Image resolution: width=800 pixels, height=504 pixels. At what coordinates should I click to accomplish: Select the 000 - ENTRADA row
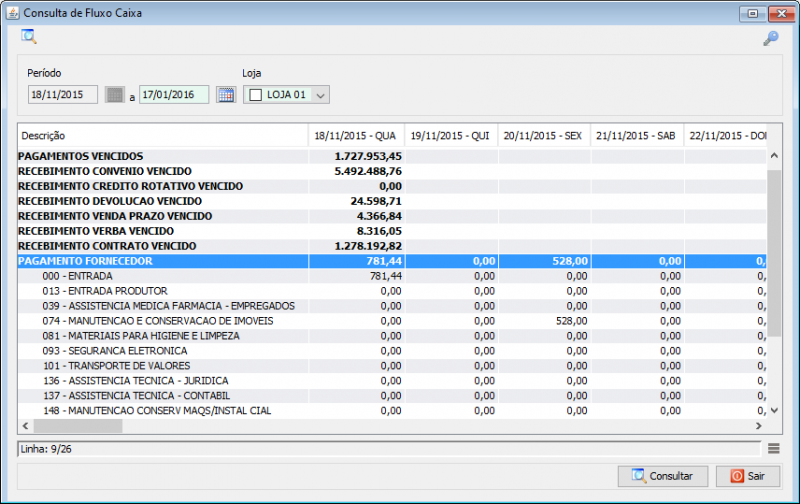pyautogui.click(x=392, y=276)
